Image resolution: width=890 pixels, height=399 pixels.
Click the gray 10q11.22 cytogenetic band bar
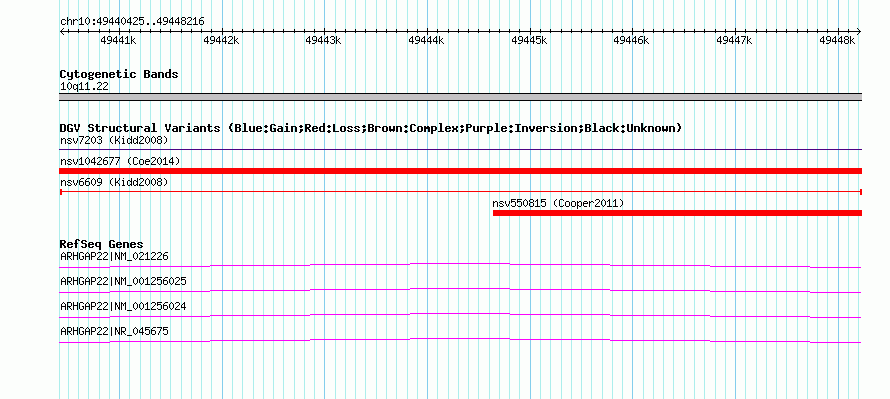coord(460,97)
